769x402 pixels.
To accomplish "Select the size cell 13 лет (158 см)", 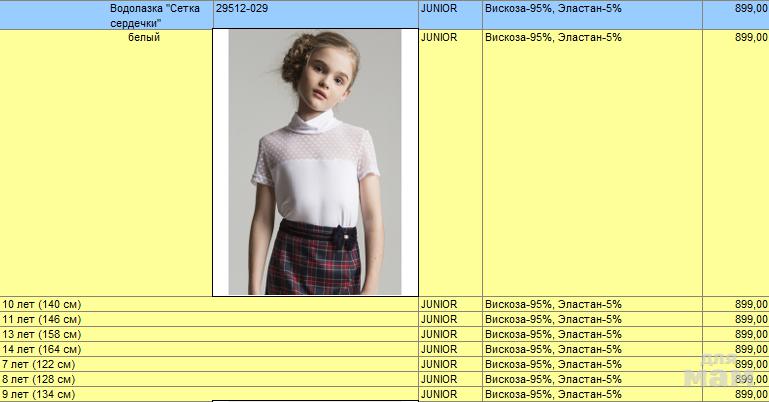I will tap(42, 334).
